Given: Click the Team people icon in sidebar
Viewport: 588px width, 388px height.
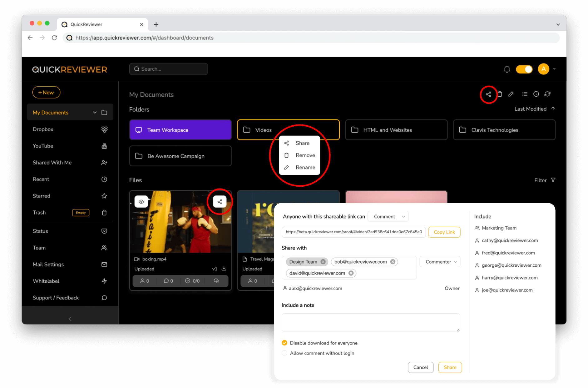Looking at the screenshot, I should click(104, 248).
